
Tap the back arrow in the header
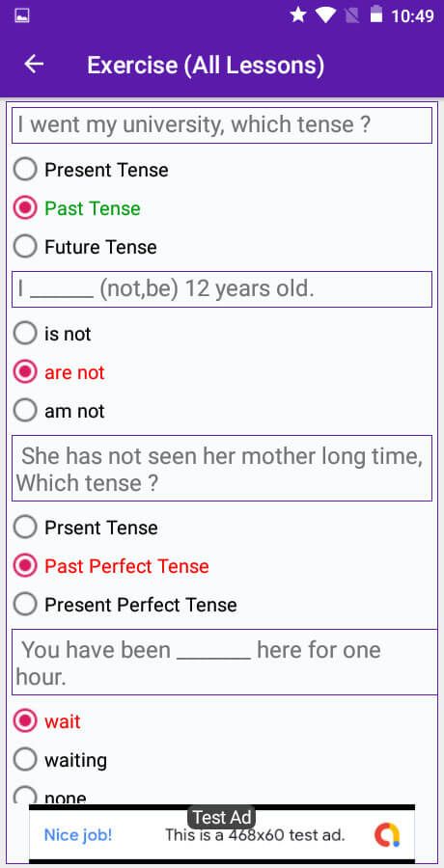pyautogui.click(x=34, y=65)
